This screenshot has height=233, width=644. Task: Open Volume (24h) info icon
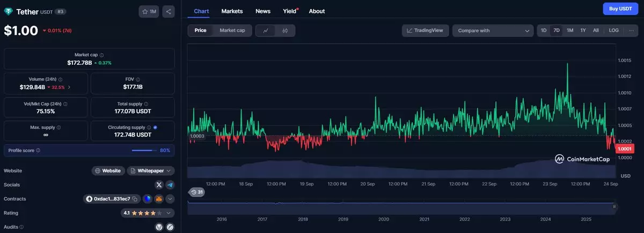pyautogui.click(x=60, y=79)
